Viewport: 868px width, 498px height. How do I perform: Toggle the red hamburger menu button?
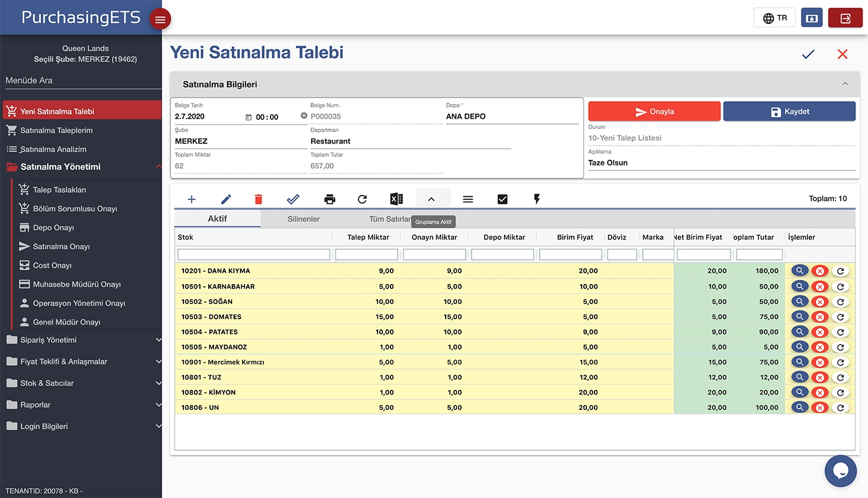point(160,19)
